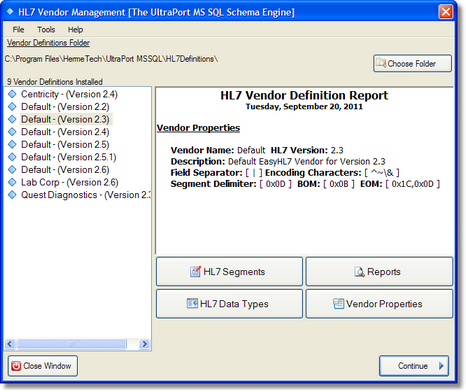The image size is (466, 392).
Task: Select Default - (Version 2.5.1) entry
Action: 69,157
